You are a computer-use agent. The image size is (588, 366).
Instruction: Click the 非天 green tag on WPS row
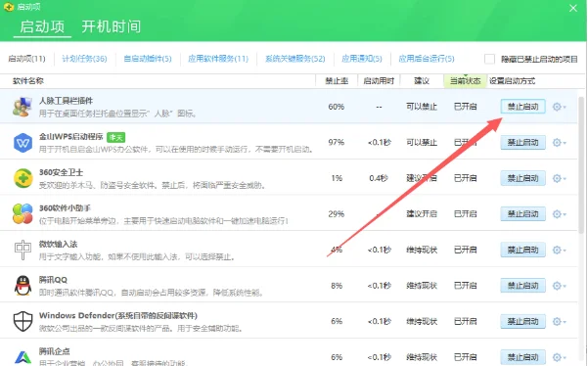pos(115,138)
